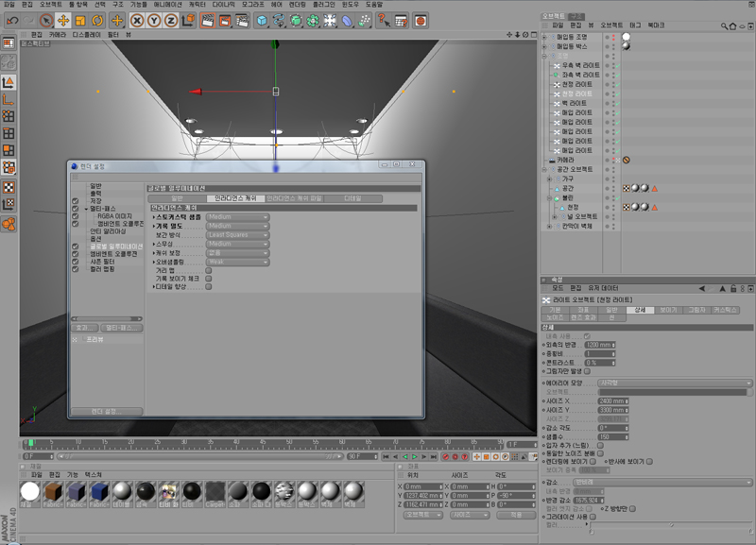Click the lock icon in the attributes panel

coord(733,288)
